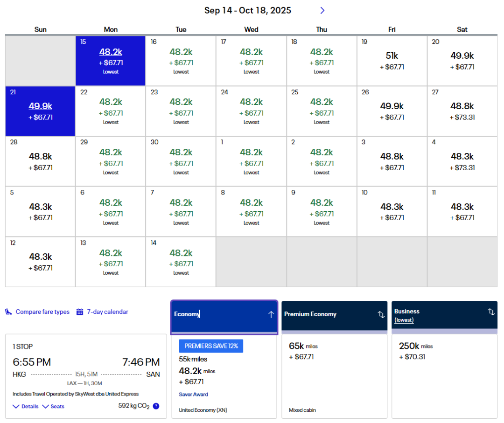This screenshot has width=504, height=423.
Task: Click the 7-day calendar icon
Action: 80,312
